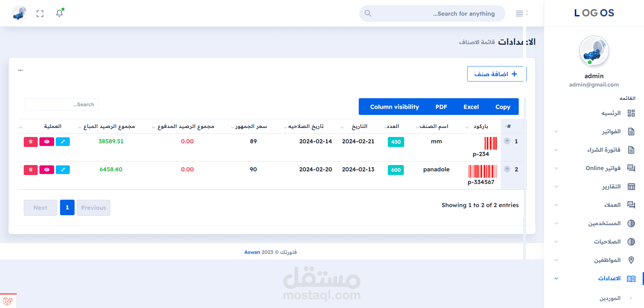Viewport: 644px width, 308px height.
Task: Focus the table Search input field
Action: pos(62,104)
